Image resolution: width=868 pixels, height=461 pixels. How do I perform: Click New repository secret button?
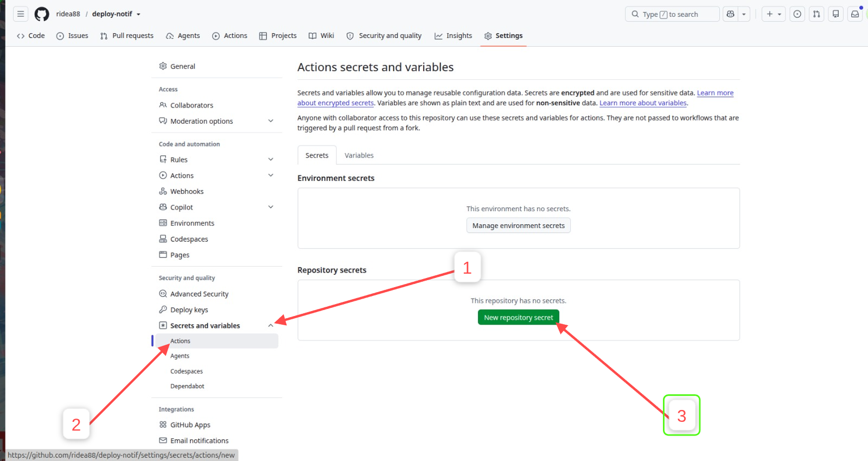[519, 318]
